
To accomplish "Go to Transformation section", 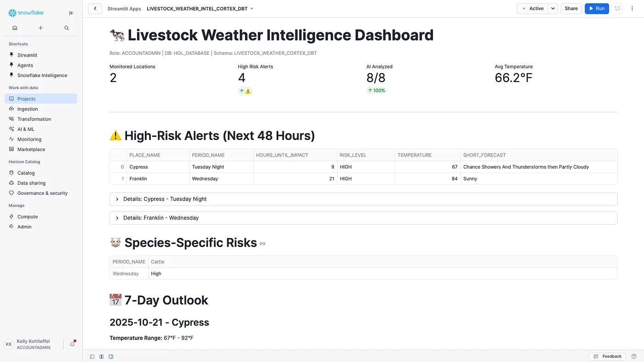I will tap(34, 119).
